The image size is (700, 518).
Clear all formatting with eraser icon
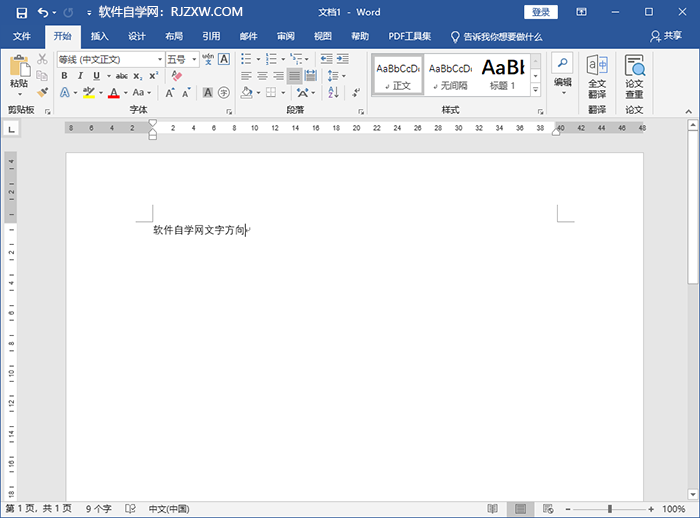click(x=177, y=75)
